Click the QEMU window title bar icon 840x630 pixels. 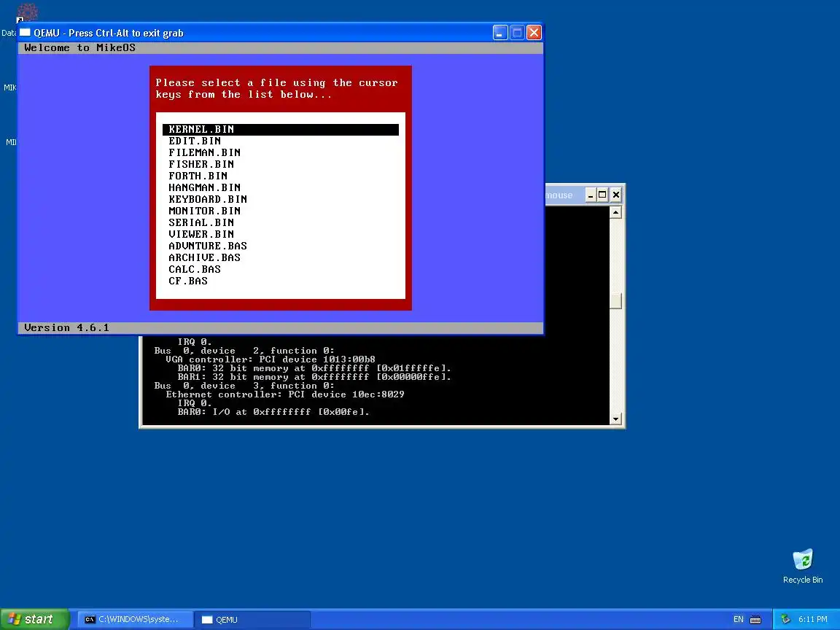[26, 33]
